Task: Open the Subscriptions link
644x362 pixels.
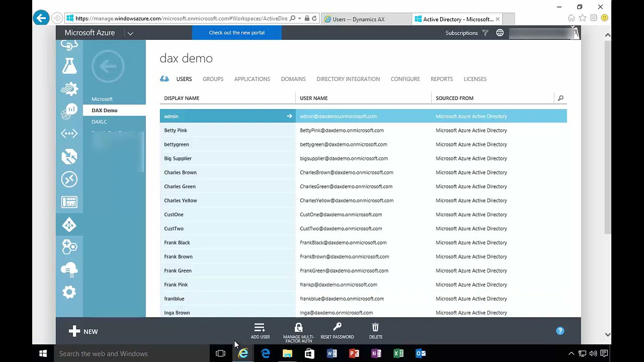Action: click(461, 33)
